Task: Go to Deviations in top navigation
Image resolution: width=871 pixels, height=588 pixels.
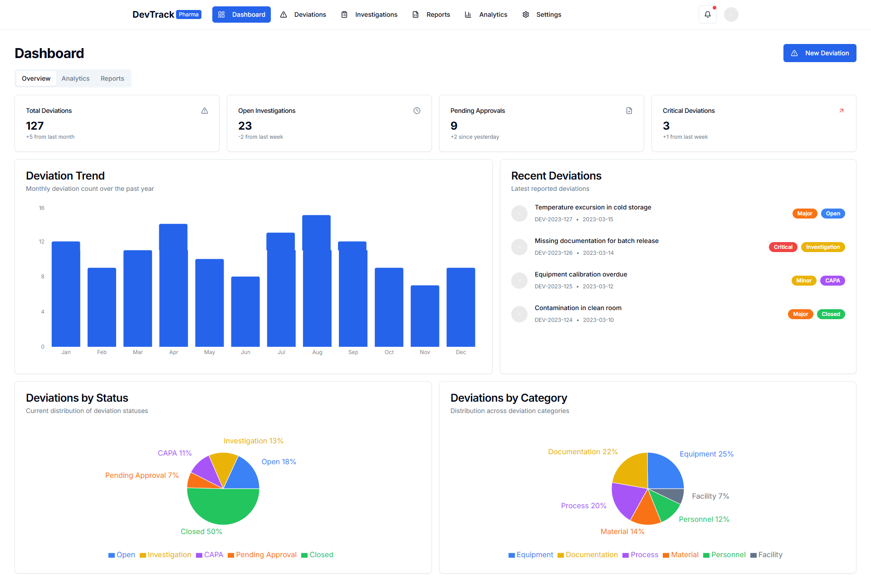Action: 303,15
